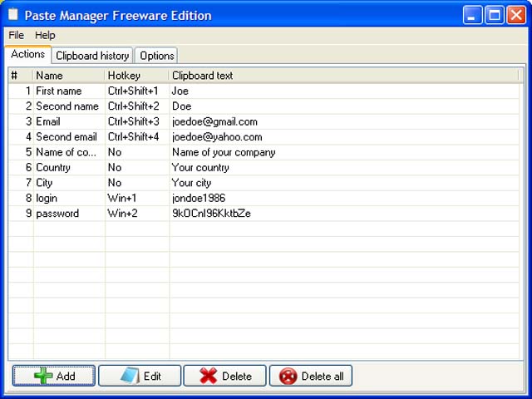The width and height of the screenshot is (532, 399).
Task: Click clipboard text Your country
Action: point(200,167)
